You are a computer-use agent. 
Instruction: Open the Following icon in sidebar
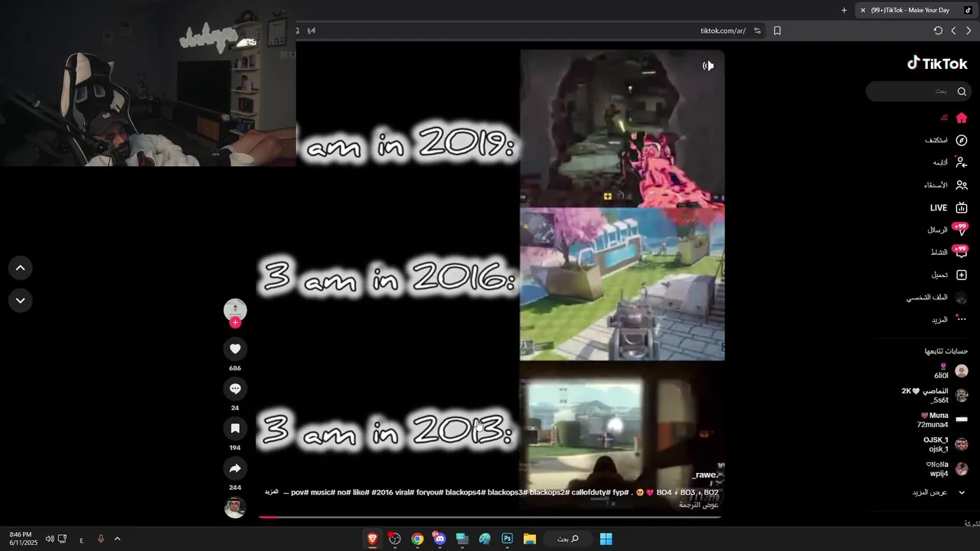(x=962, y=162)
